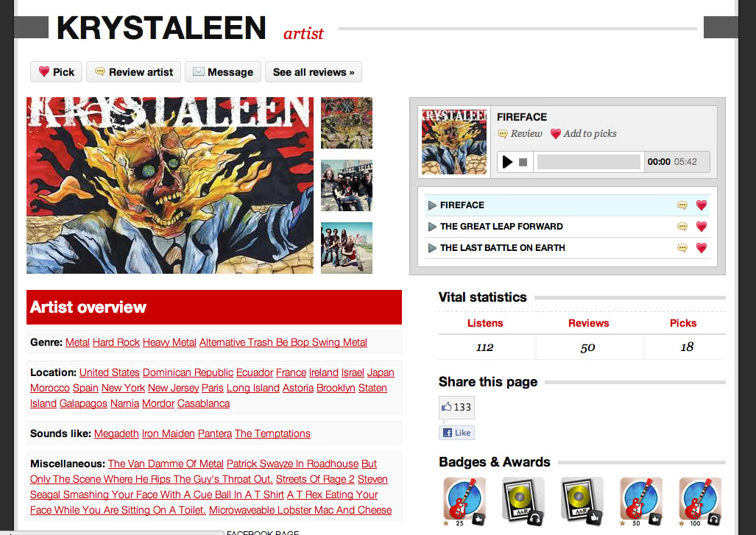Viewport: 756px width, 535px height.
Task: Click the review bubble icon on THE LAST BATTLE ON EARTH
Action: [682, 248]
